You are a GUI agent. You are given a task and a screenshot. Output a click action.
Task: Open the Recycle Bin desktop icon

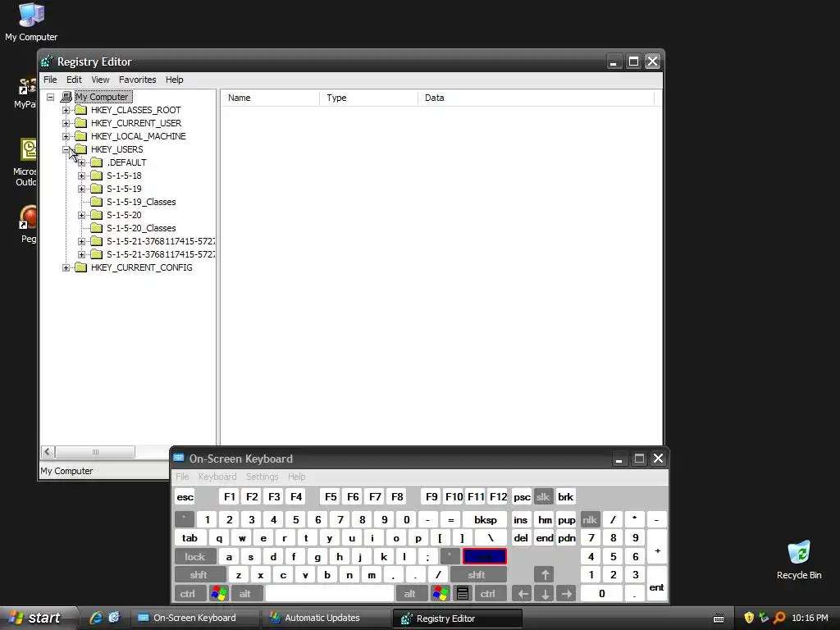pos(799,560)
